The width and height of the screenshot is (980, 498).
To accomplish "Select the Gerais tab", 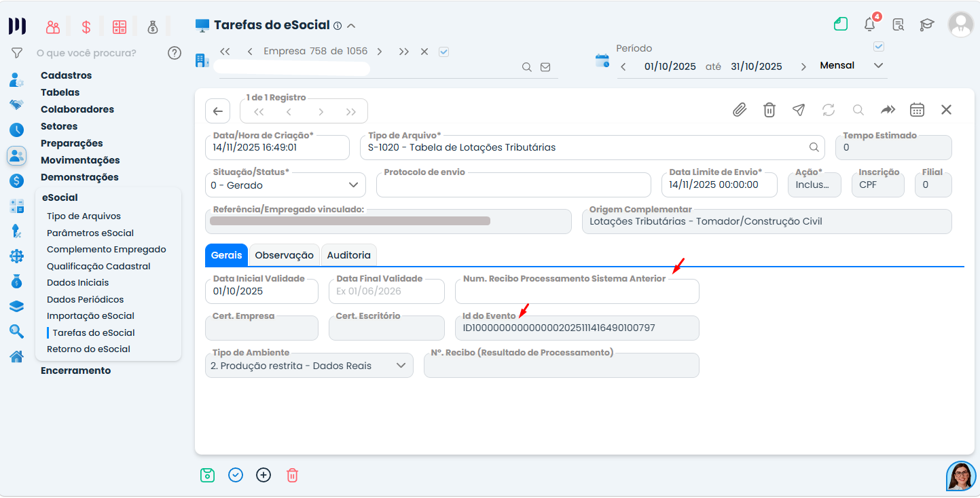I will pos(226,255).
